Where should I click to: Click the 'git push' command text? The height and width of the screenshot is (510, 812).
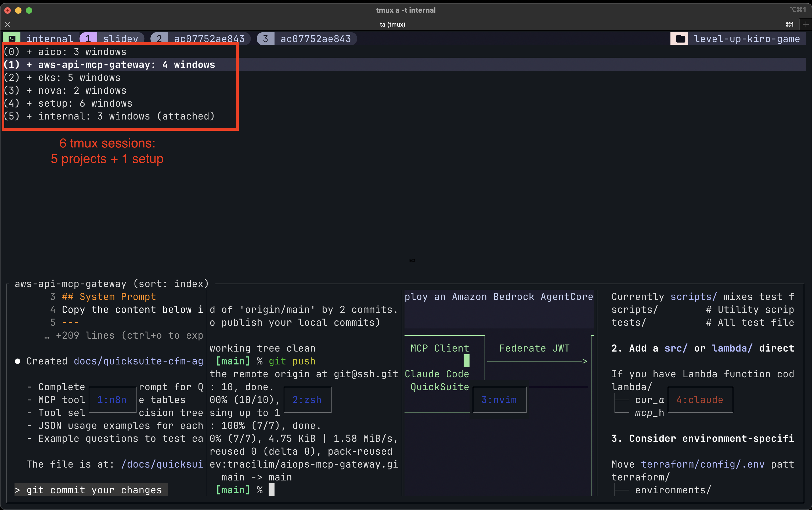(x=292, y=361)
